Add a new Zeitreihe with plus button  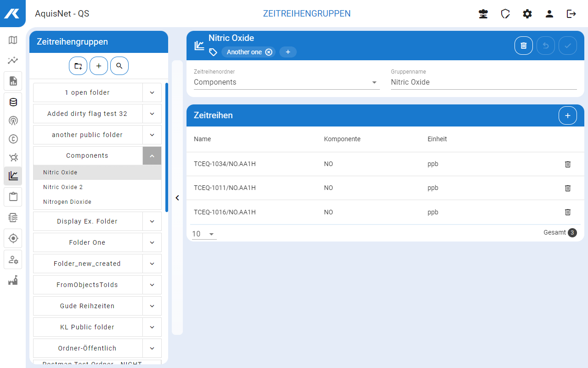pos(567,115)
